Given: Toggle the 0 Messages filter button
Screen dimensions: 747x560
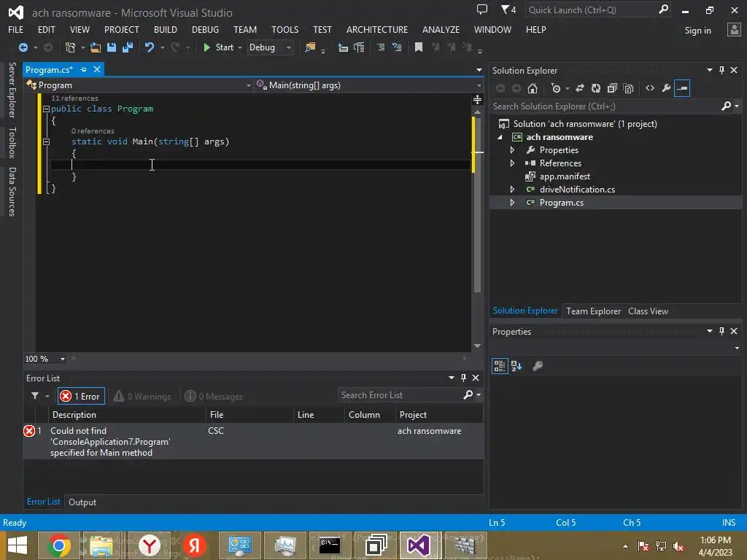Looking at the screenshot, I should pyautogui.click(x=214, y=396).
